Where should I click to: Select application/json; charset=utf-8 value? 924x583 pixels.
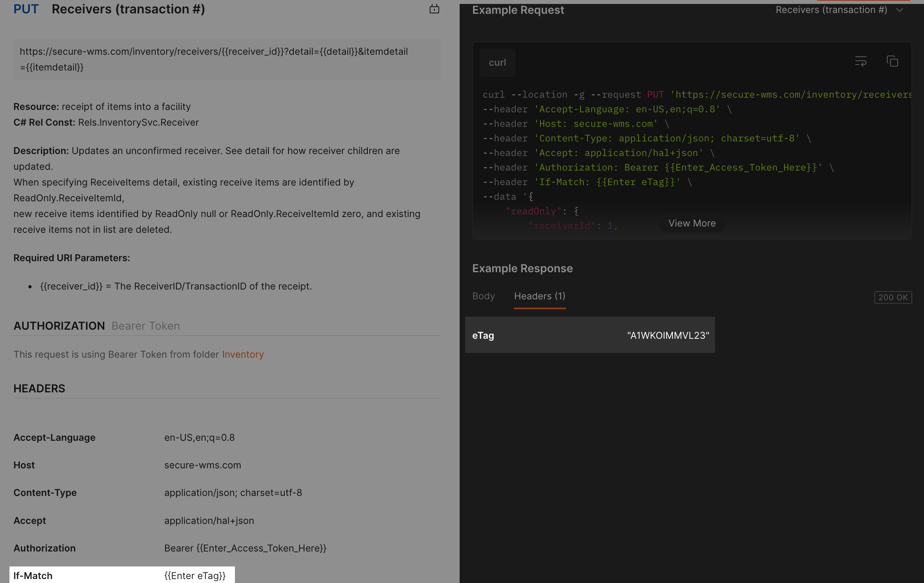(x=233, y=493)
